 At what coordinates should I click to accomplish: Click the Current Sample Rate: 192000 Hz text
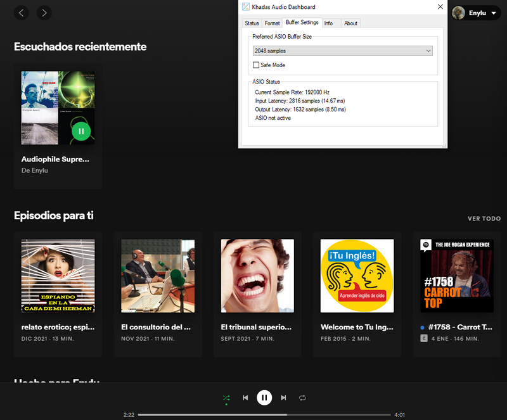(292, 92)
